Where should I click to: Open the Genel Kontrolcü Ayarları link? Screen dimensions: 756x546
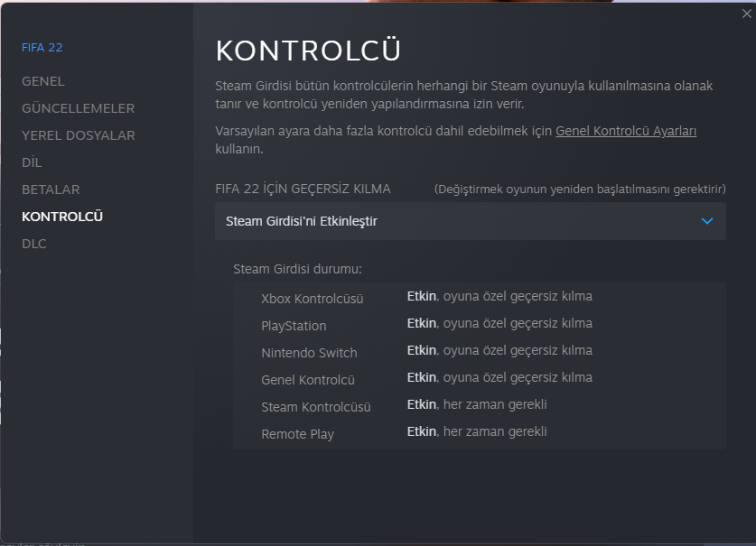coord(626,131)
